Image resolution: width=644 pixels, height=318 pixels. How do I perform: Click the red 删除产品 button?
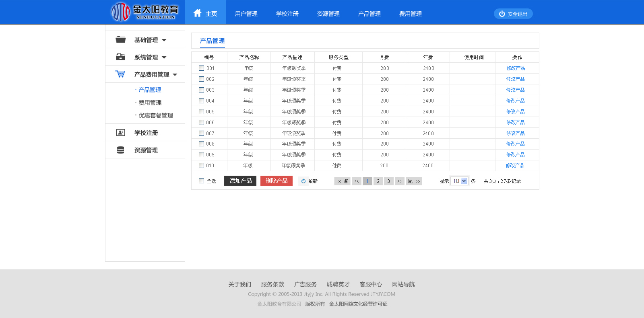pos(277,181)
